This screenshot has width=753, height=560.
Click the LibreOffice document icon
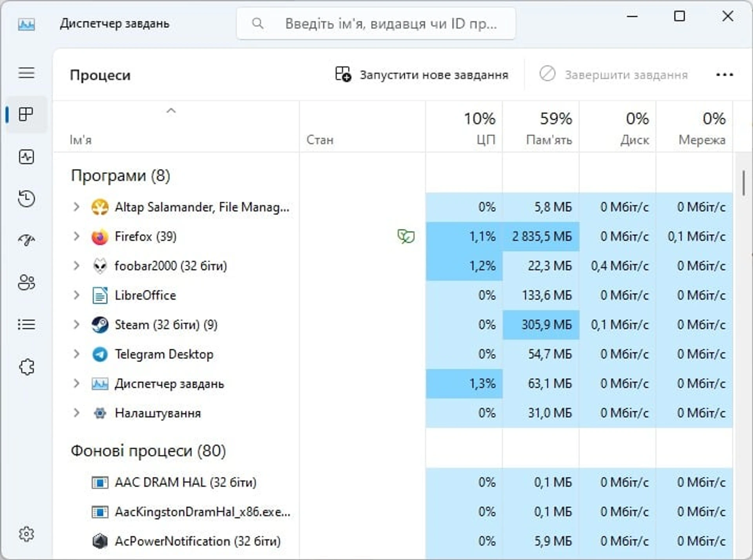pyautogui.click(x=100, y=295)
